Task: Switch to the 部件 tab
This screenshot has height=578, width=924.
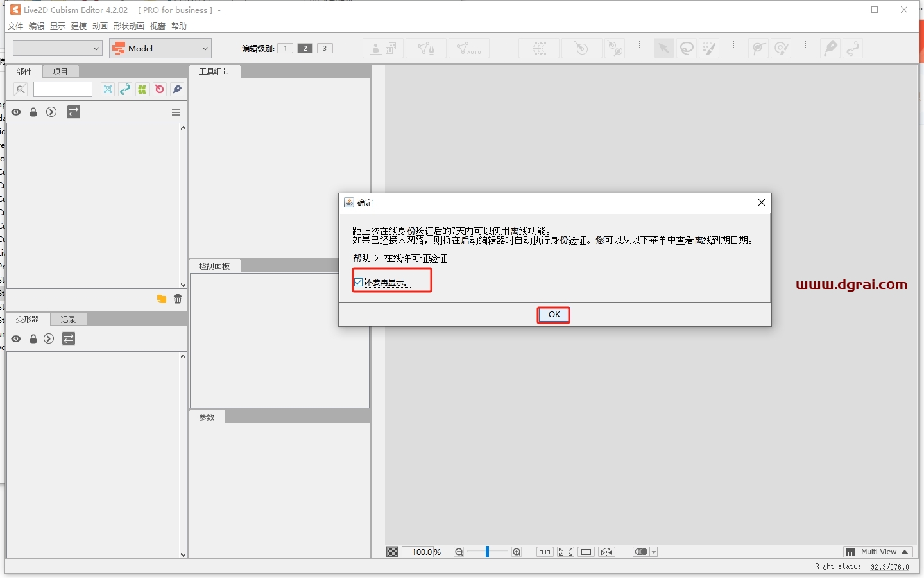Action: (x=24, y=71)
